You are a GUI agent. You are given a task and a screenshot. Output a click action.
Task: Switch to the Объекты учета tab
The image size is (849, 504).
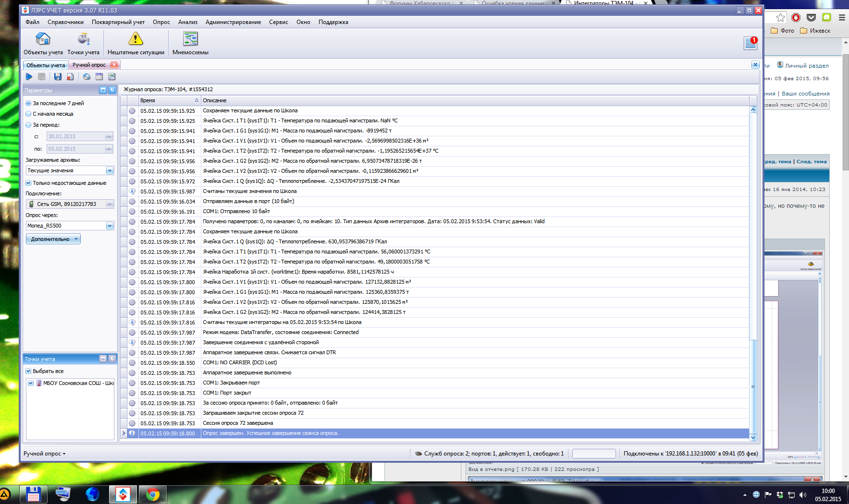tap(46, 65)
